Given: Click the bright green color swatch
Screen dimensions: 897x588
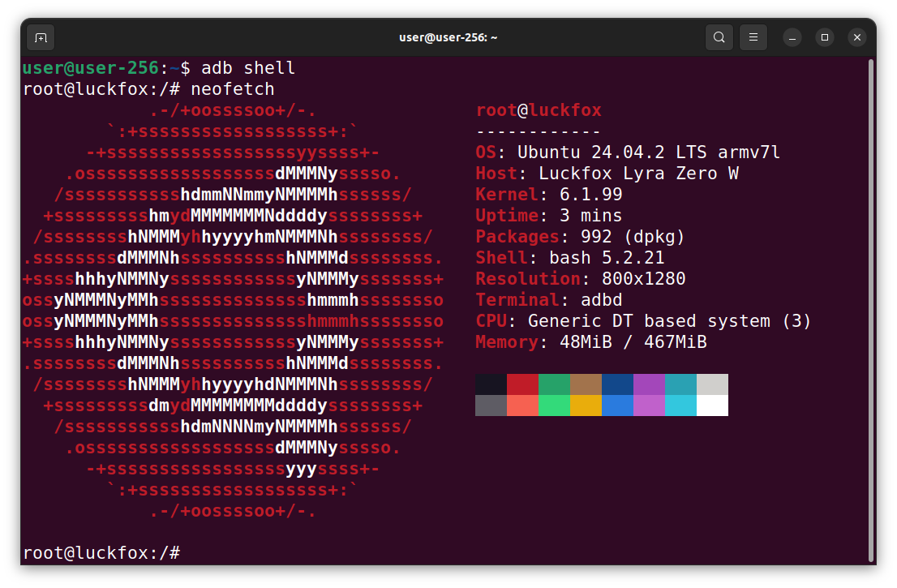Looking at the screenshot, I should [554, 406].
